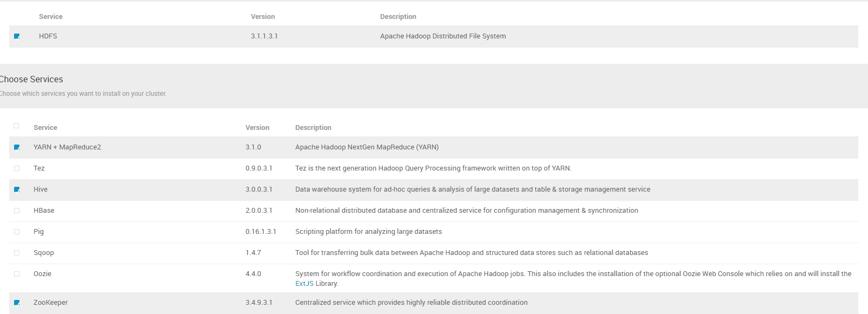Click the ZooKeeper service name

pyautogui.click(x=51, y=303)
